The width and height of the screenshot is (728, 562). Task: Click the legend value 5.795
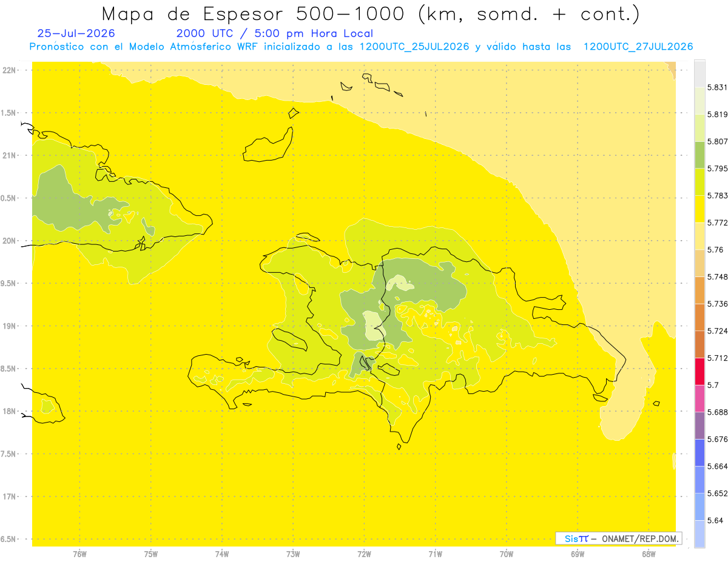pyautogui.click(x=717, y=169)
